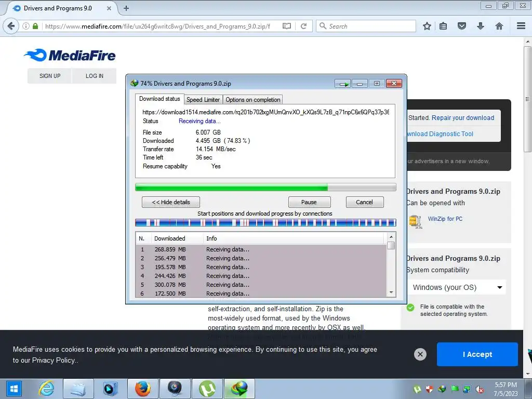Go to the Firefox home page icon
This screenshot has width=532, height=399.
(x=499, y=26)
